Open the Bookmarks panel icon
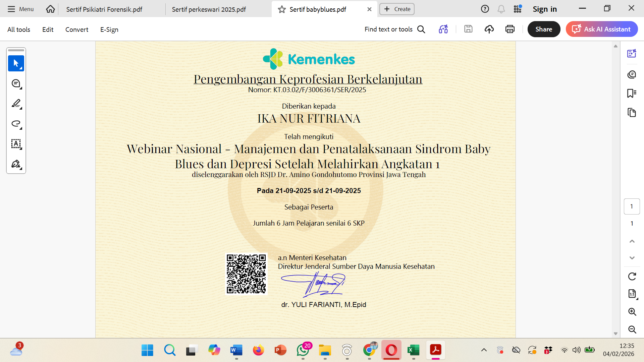The width and height of the screenshot is (644, 362). 632,93
